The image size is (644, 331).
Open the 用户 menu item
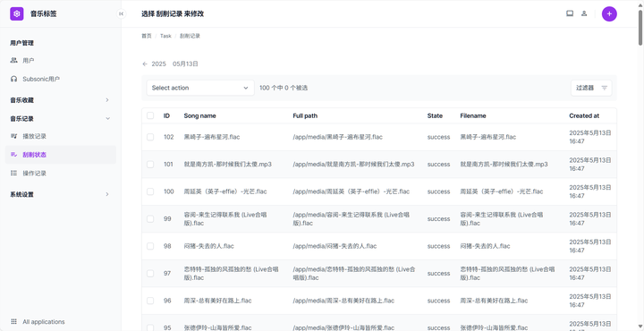pyautogui.click(x=61, y=60)
